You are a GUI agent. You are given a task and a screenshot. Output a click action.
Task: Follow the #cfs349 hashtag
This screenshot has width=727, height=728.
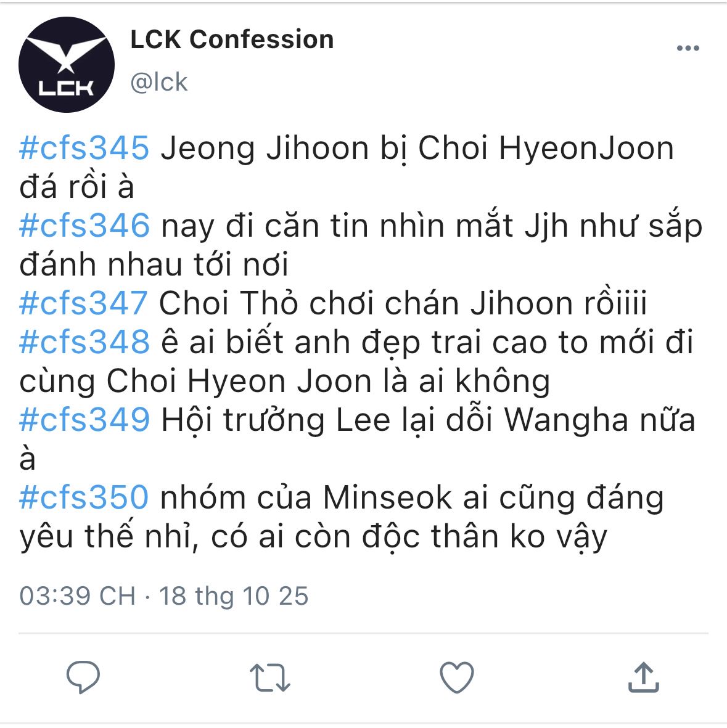point(84,420)
